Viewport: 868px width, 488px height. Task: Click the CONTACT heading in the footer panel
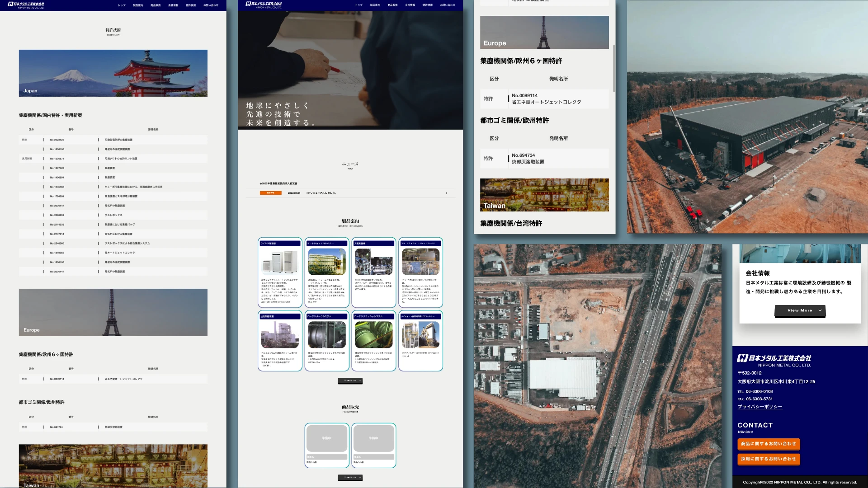755,425
